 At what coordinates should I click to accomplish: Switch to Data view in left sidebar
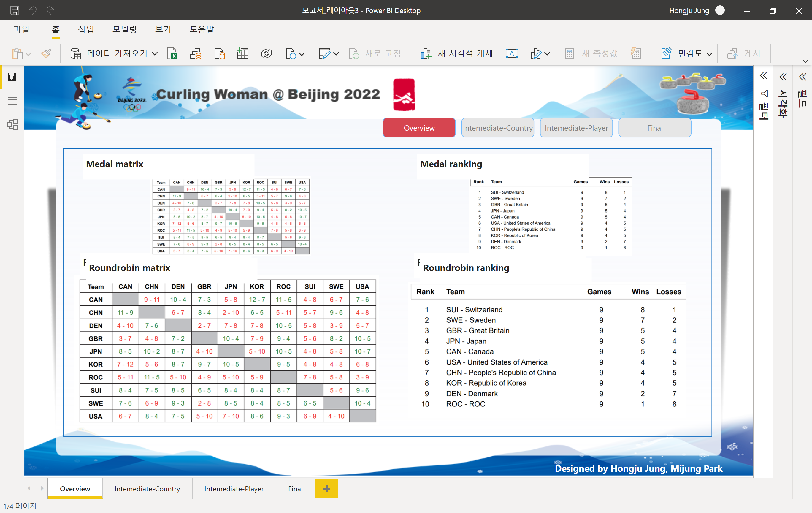pyautogui.click(x=12, y=101)
